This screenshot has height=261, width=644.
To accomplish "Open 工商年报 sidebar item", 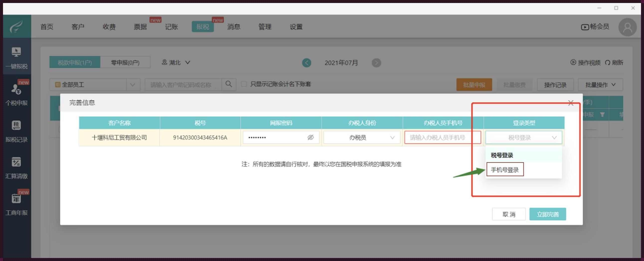I will [16, 204].
